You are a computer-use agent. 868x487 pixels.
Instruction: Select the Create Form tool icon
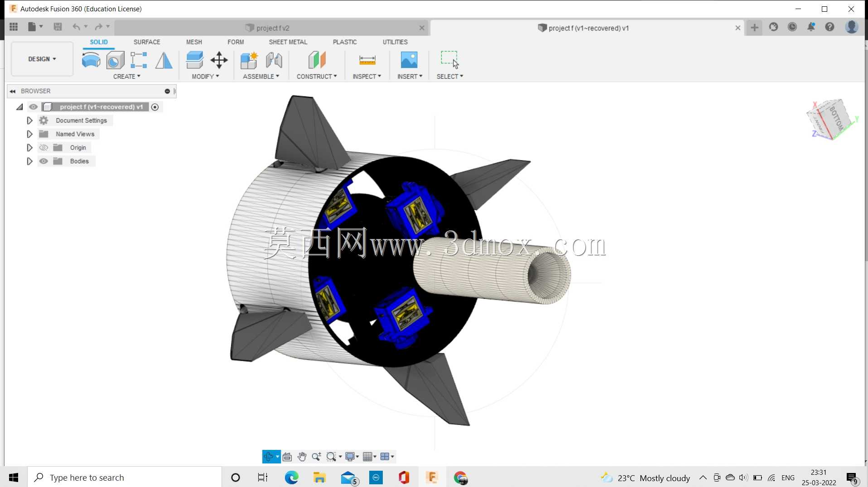91,60
